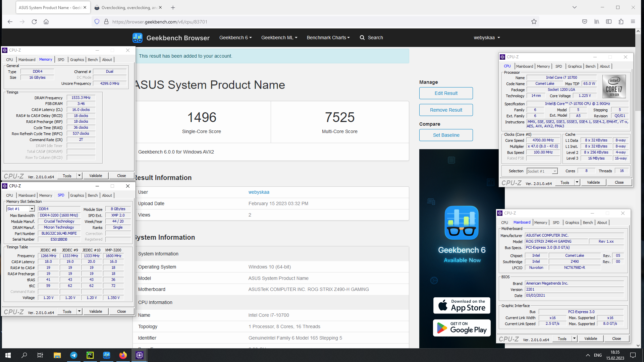Open File Explorer from the taskbar
Viewport: 644px width, 362px height.
pos(57,355)
